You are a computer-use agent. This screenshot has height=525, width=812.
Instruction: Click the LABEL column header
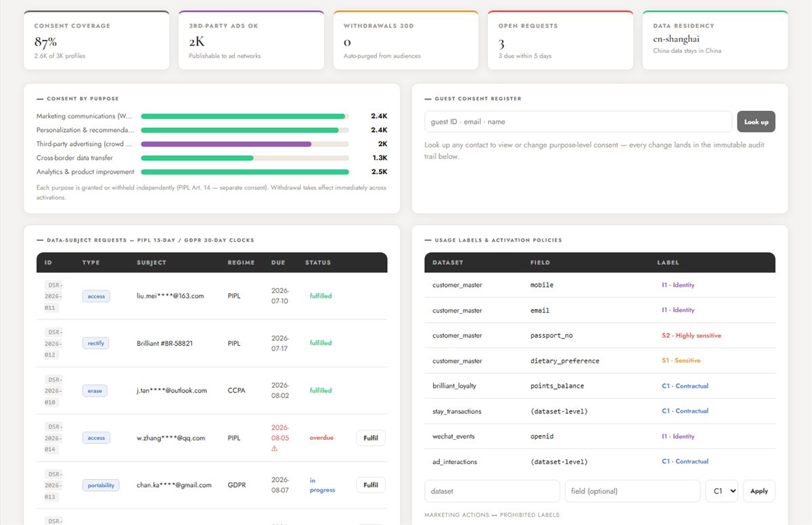(x=668, y=262)
